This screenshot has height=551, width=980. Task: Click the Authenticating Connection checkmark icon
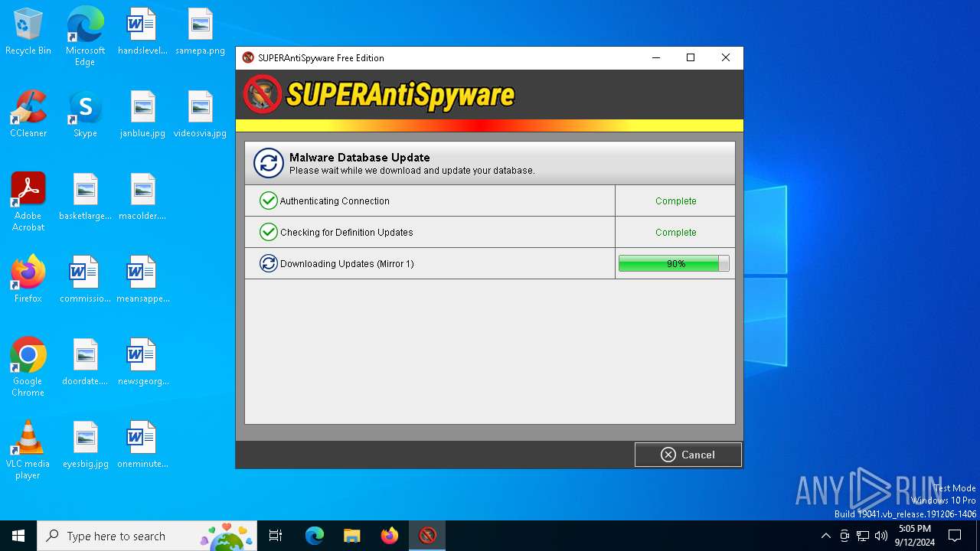[268, 201]
